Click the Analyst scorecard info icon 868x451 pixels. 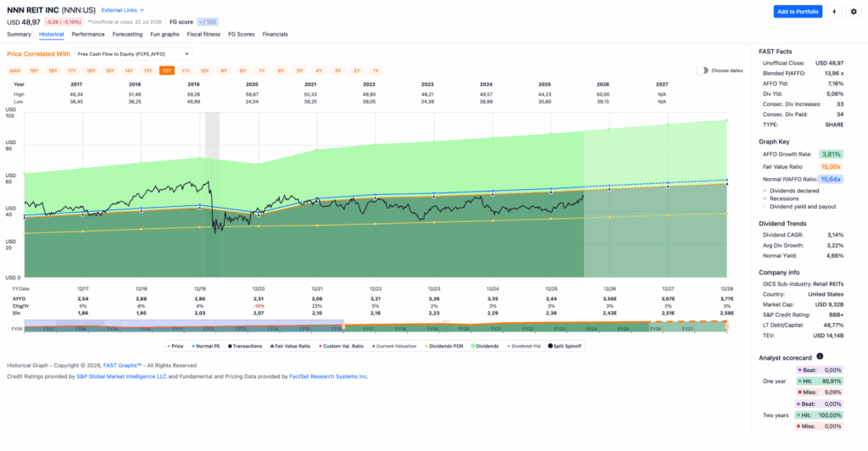coord(820,356)
